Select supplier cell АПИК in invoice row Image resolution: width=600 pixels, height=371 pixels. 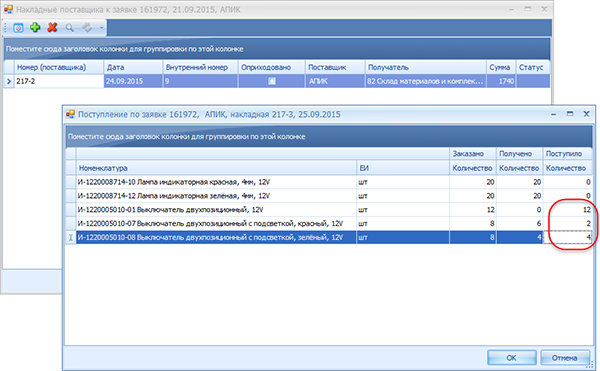335,81
